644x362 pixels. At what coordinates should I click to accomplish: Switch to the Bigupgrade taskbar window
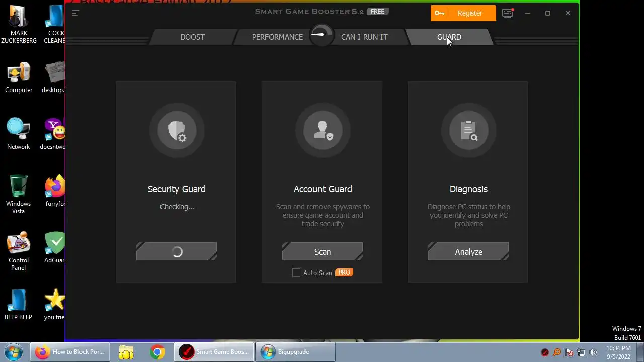pos(295,352)
